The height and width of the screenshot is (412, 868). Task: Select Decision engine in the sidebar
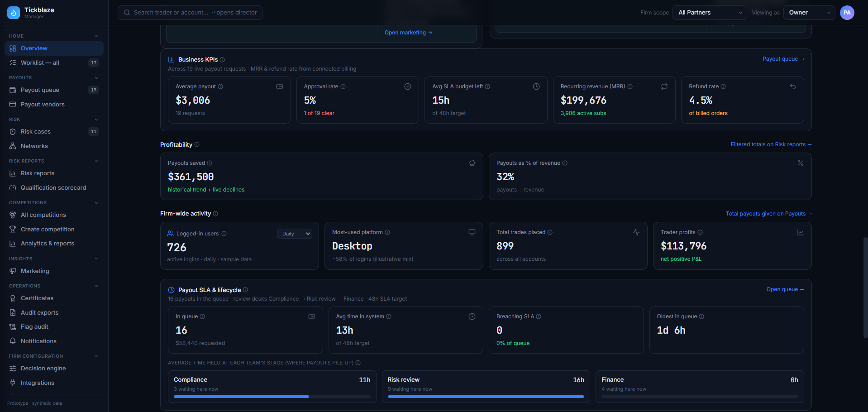pyautogui.click(x=54, y=369)
